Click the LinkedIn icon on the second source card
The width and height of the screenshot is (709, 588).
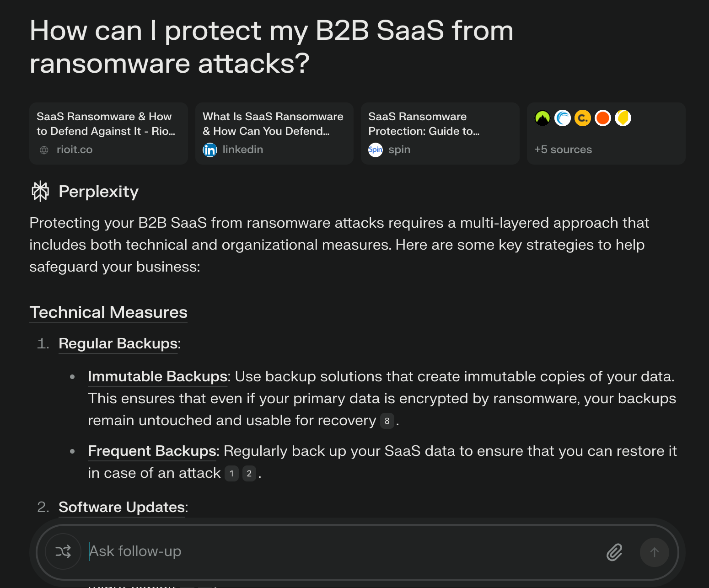(210, 150)
